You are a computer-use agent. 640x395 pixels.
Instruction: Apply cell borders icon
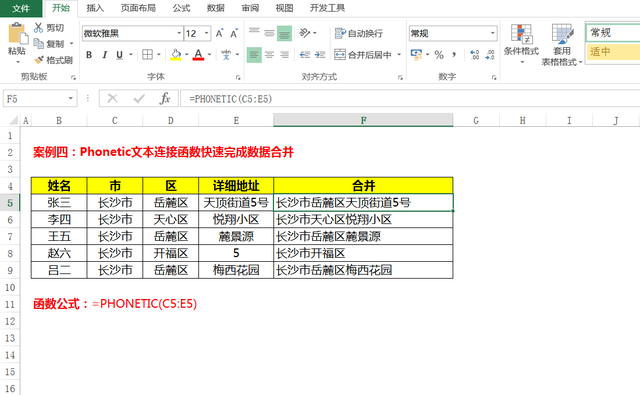pos(147,55)
